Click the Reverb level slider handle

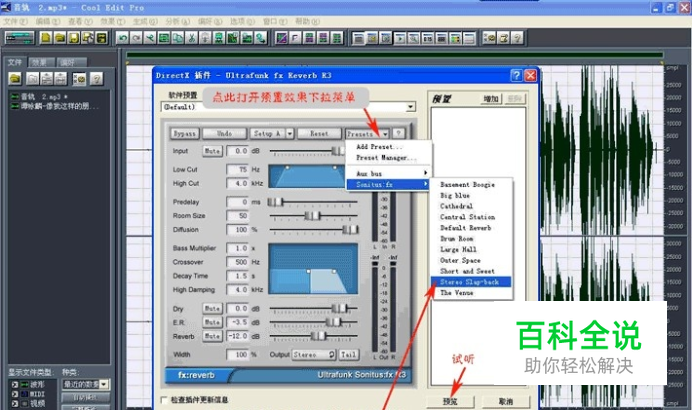pyautogui.click(x=318, y=336)
